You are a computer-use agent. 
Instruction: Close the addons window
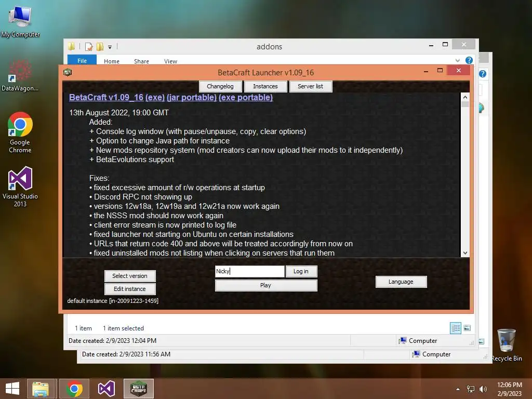tap(464, 45)
